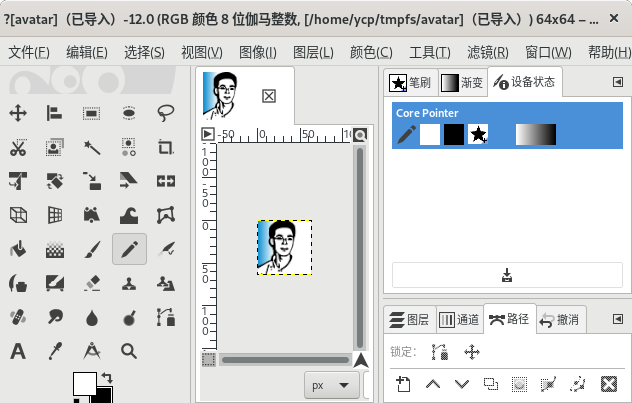Select the Eraser tool
The image size is (632, 403).
[92, 284]
